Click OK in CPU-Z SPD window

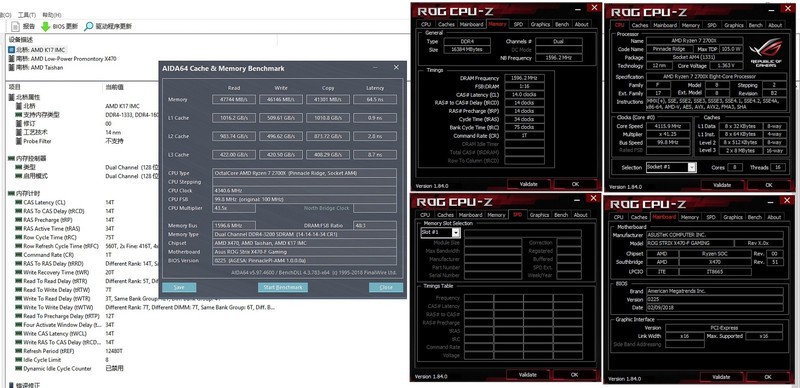click(x=575, y=375)
